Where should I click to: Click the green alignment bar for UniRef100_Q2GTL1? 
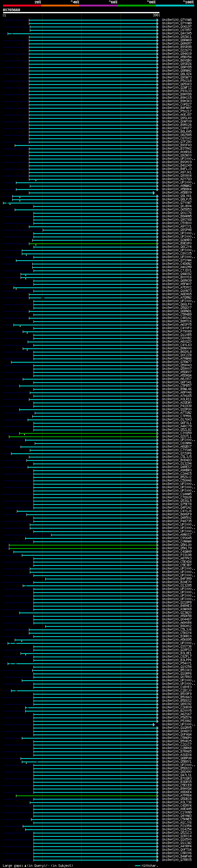pyautogui.click(x=83, y=437)
